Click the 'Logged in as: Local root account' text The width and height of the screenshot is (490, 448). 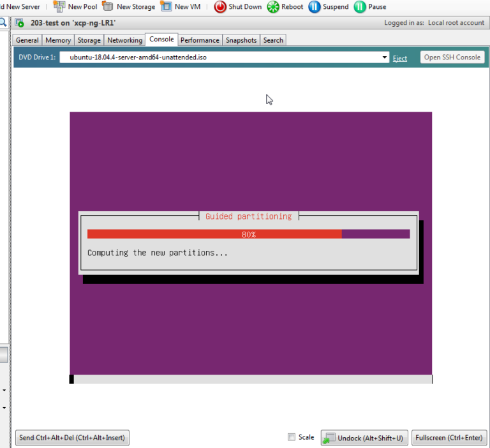click(x=434, y=23)
